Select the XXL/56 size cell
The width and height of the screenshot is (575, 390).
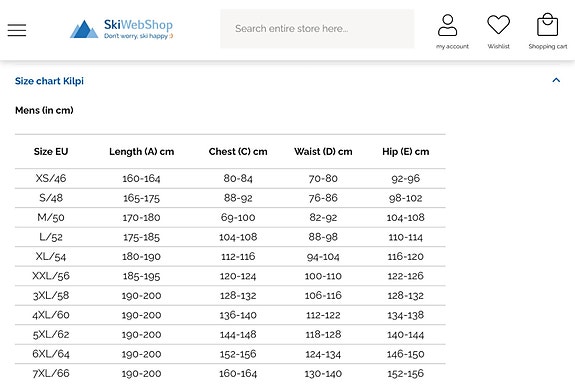pos(51,276)
